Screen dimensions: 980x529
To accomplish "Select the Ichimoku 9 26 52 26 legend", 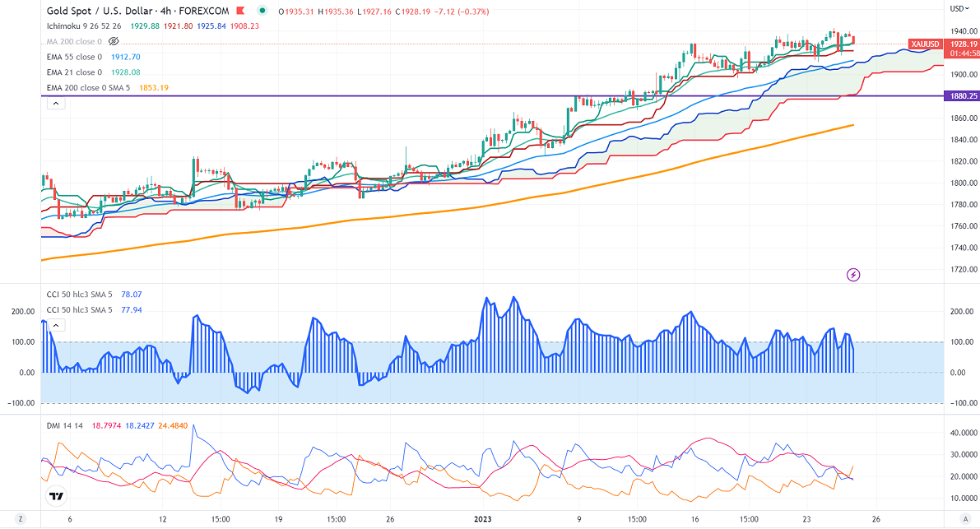I will tap(83, 26).
